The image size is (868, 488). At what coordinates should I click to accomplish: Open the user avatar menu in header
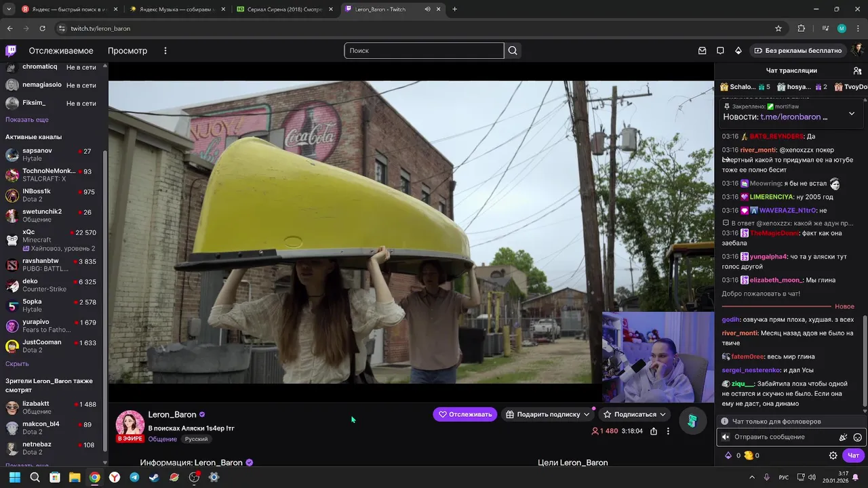pyautogui.click(x=858, y=50)
